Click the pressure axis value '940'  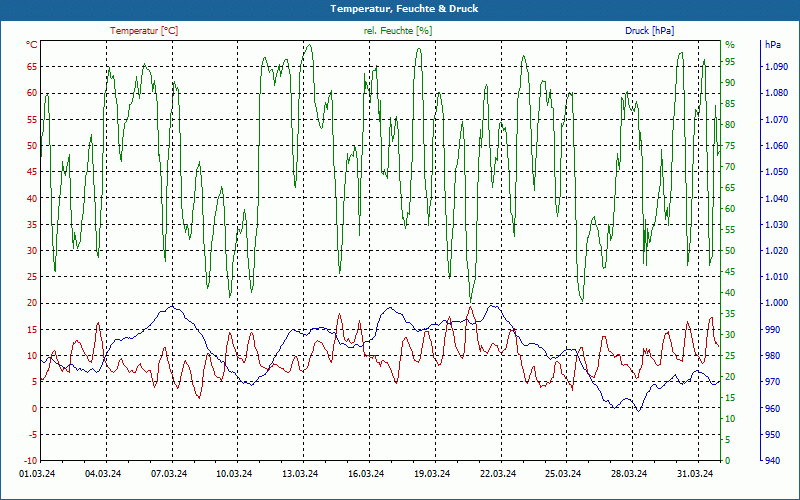[x=772, y=461]
